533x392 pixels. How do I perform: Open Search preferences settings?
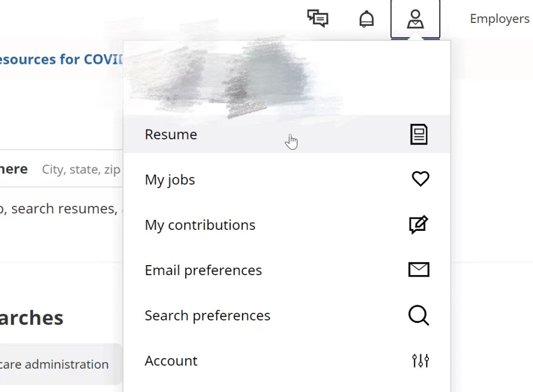[207, 315]
